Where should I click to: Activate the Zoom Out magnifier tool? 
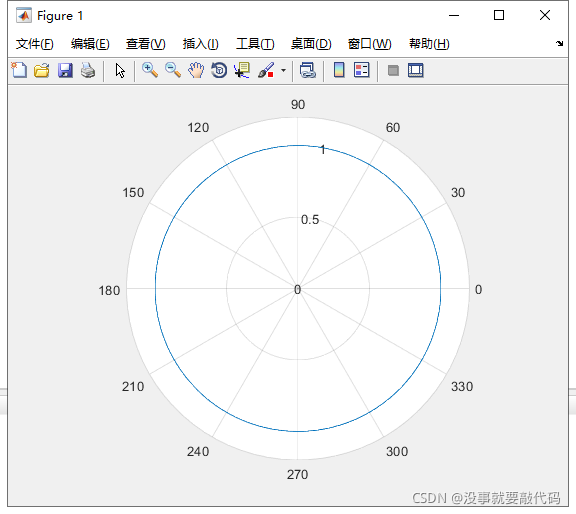[x=173, y=70]
